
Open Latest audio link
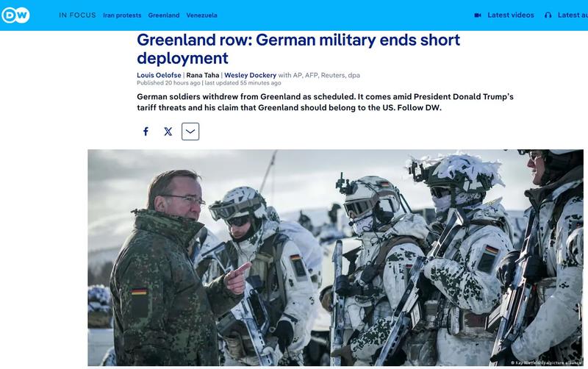click(573, 15)
